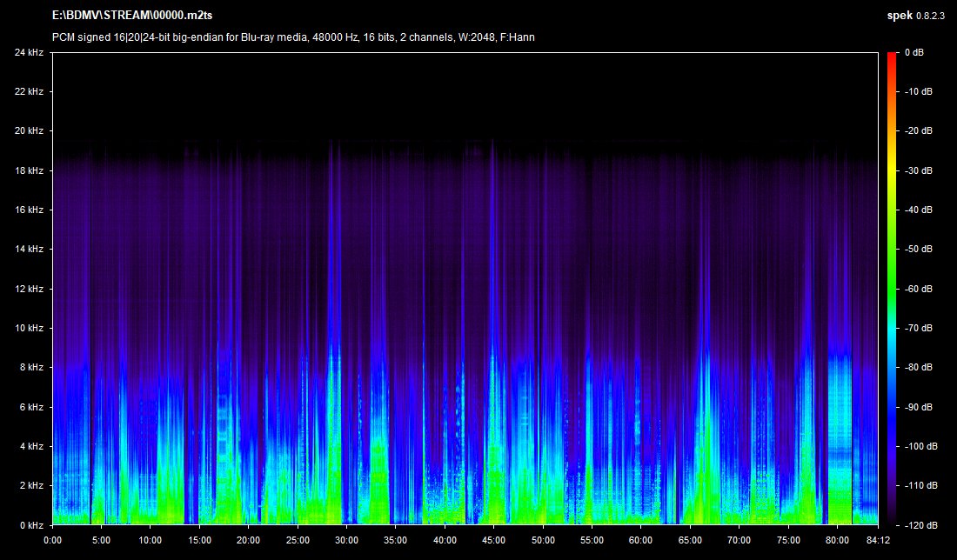Image resolution: width=957 pixels, height=560 pixels.
Task: Click the 0 dB scale label
Action: point(913,52)
